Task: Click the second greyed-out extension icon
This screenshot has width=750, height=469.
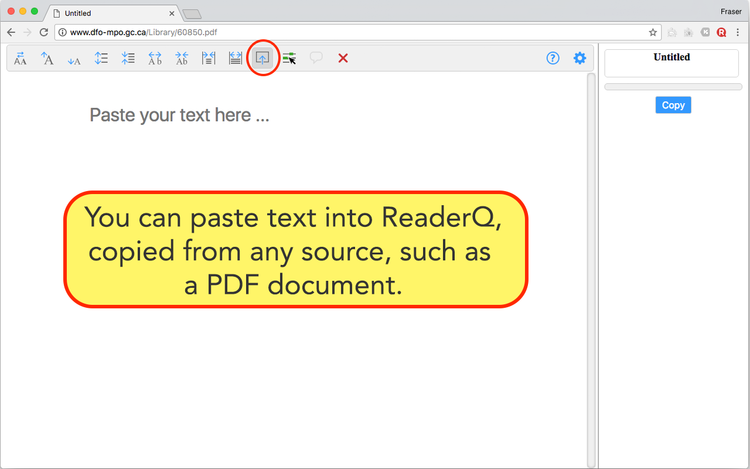Action: [x=688, y=33]
